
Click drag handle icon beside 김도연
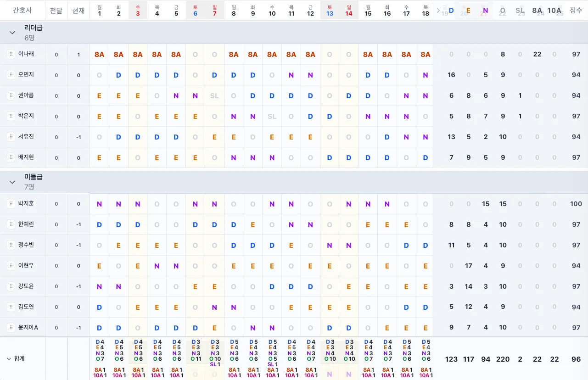coord(11,307)
